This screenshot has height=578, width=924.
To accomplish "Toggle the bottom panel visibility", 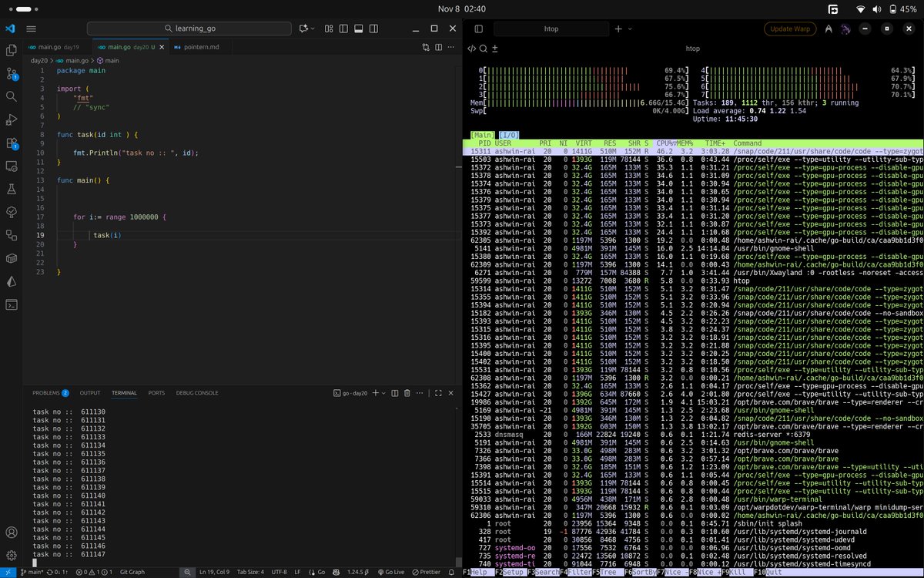I will point(358,29).
